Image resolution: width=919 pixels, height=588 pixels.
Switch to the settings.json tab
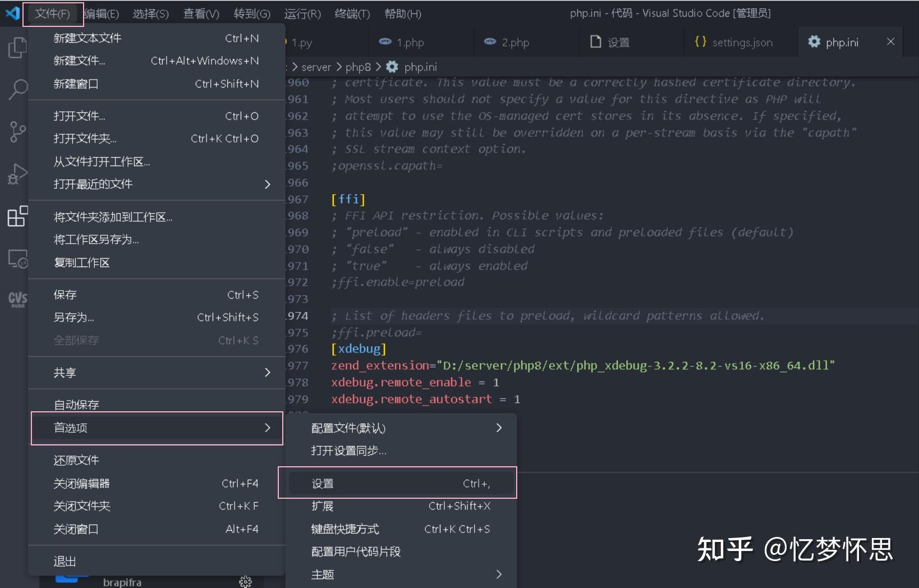(741, 42)
